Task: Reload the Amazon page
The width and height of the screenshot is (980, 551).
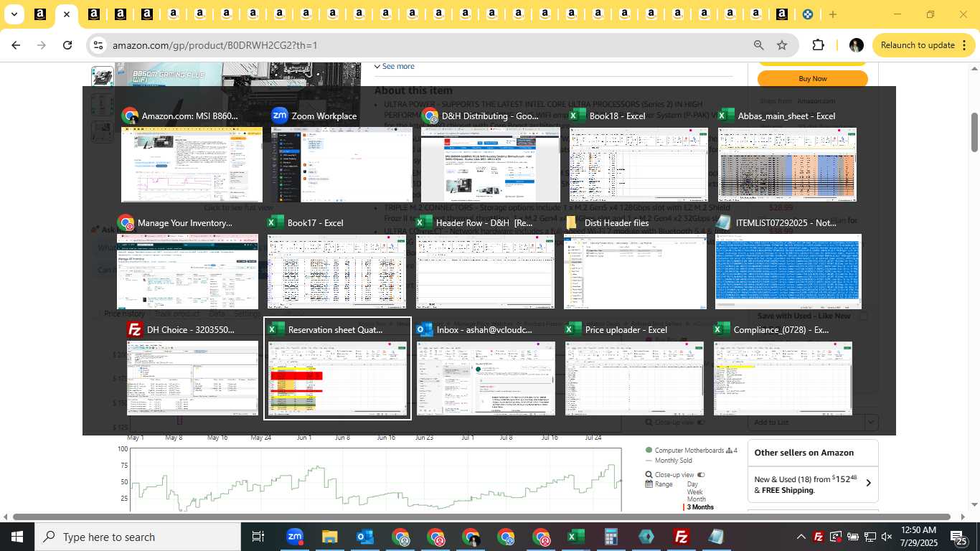Action: pyautogui.click(x=67, y=45)
